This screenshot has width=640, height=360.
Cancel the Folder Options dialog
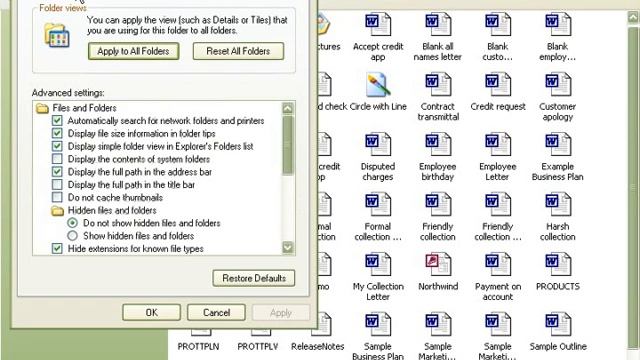click(x=216, y=313)
